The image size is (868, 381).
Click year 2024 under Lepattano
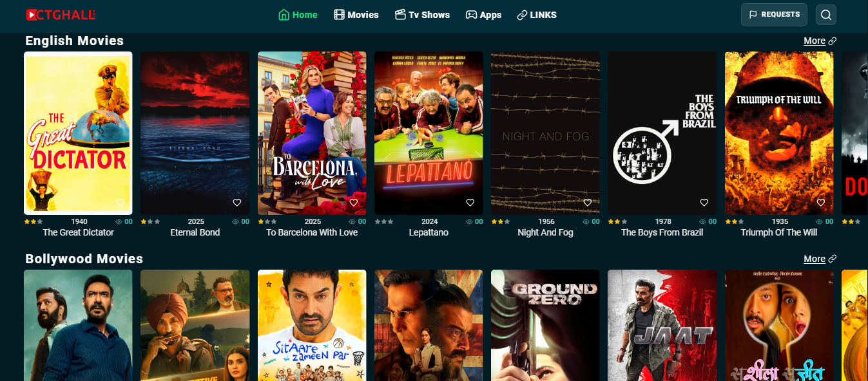[430, 221]
